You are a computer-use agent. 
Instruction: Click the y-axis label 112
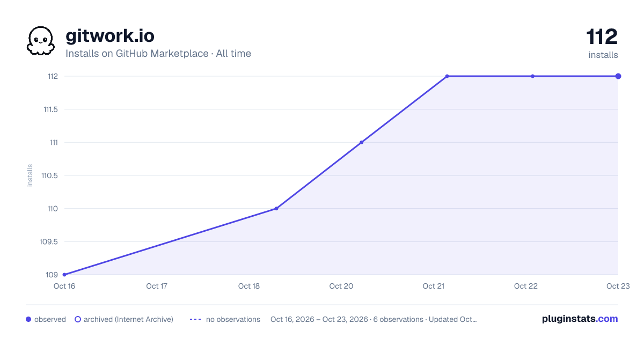point(53,76)
